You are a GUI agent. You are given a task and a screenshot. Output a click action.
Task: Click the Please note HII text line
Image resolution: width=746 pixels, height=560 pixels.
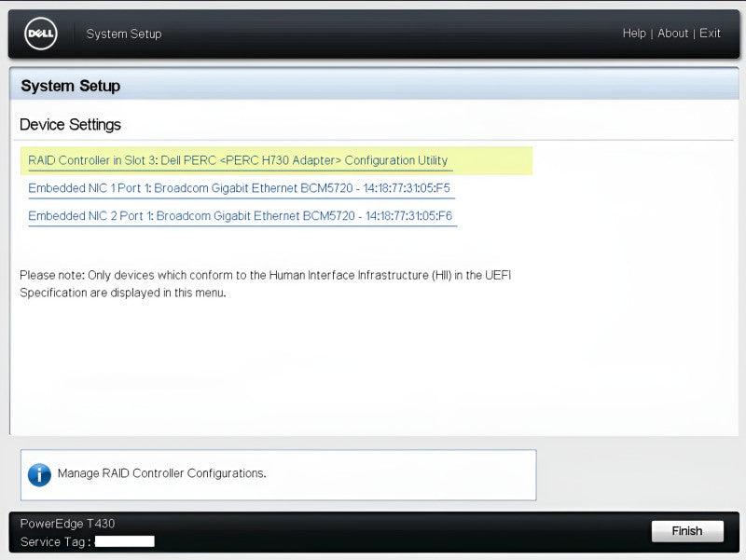[266, 275]
